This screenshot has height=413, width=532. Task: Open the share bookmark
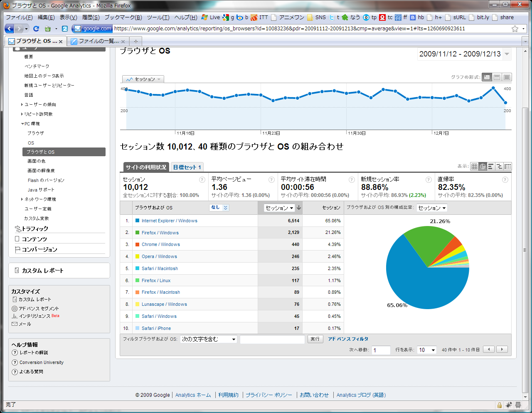[x=503, y=17]
